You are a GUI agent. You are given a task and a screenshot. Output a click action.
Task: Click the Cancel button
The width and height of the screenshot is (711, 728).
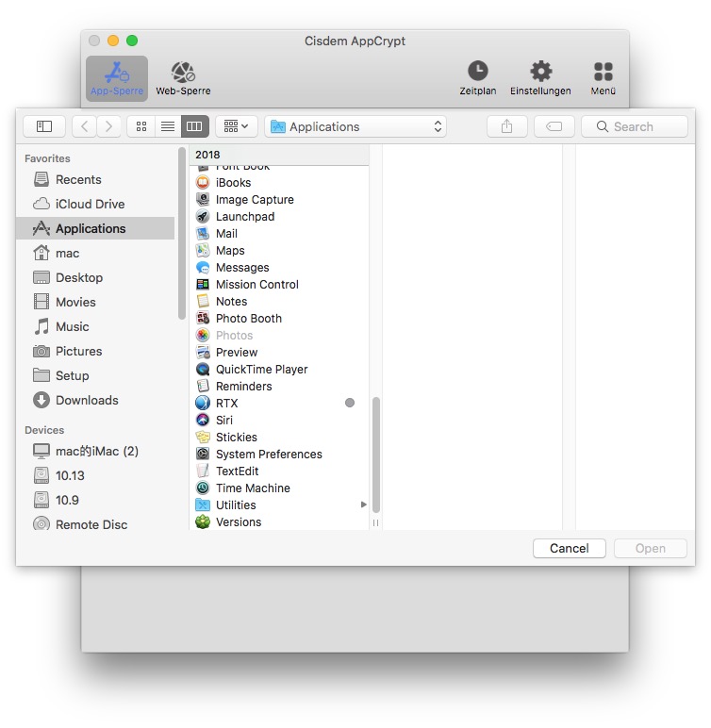569,548
